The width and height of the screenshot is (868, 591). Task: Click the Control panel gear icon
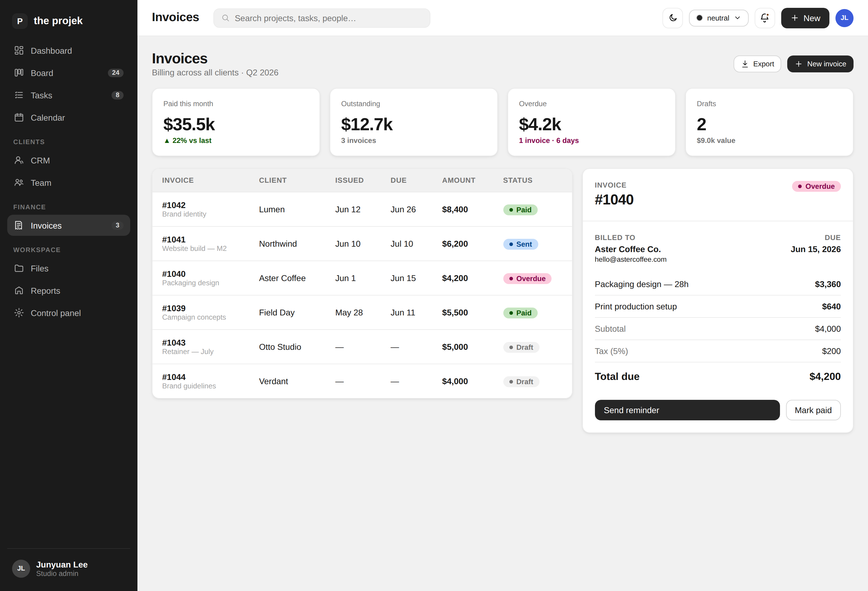pos(19,313)
